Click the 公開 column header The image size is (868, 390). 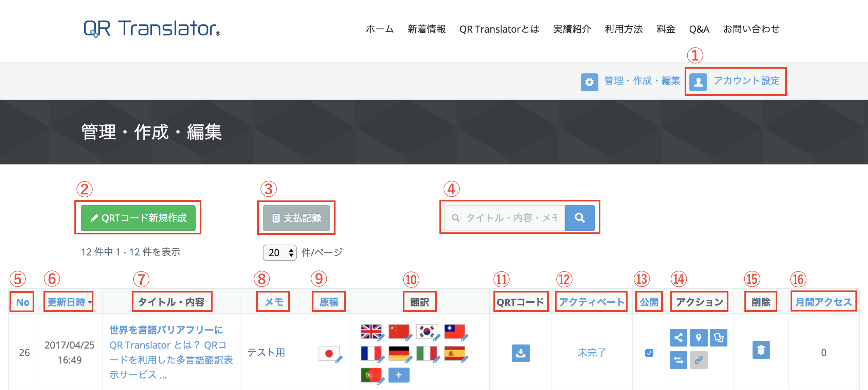click(649, 302)
